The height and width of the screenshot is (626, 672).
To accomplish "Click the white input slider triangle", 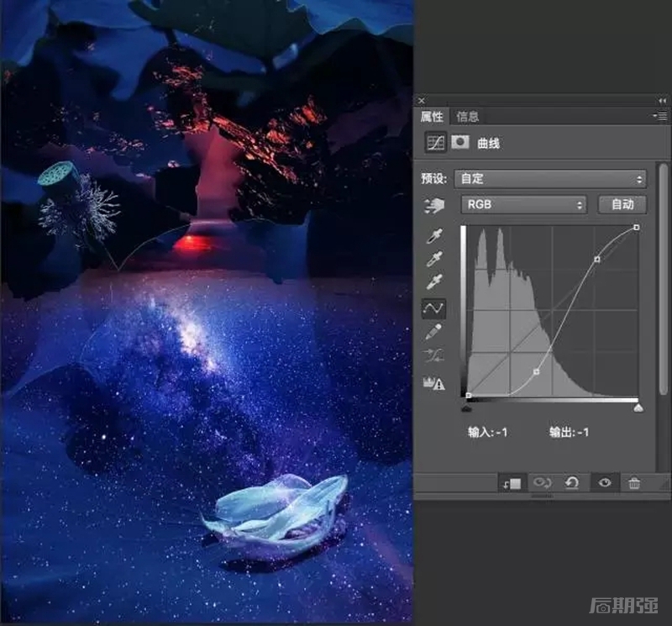I will tap(638, 408).
